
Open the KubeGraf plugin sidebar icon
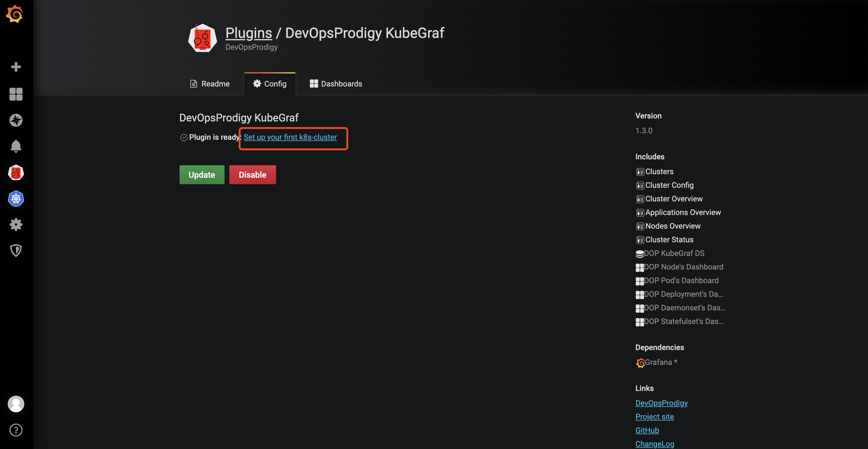[16, 172]
